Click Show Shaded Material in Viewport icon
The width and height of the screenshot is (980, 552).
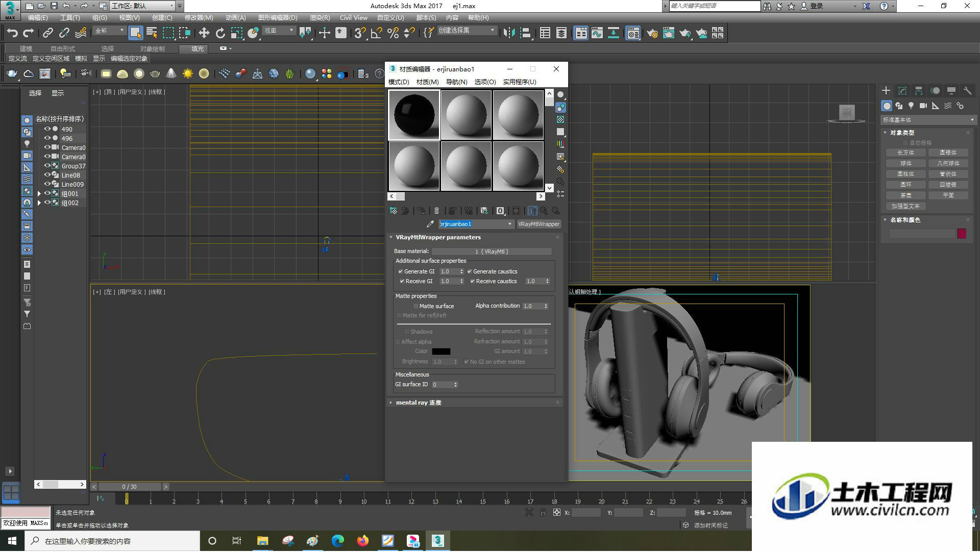[516, 211]
